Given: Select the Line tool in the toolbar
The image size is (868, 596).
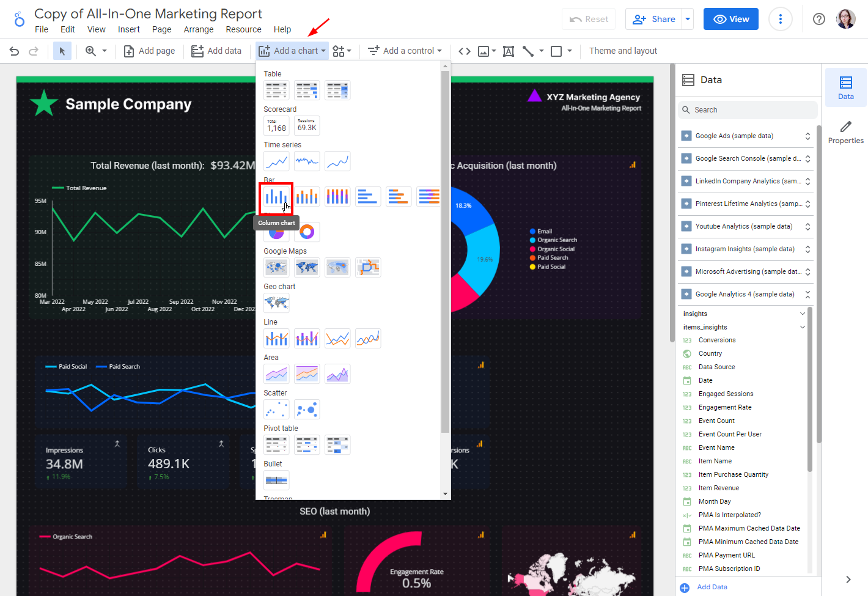Looking at the screenshot, I should (x=529, y=51).
